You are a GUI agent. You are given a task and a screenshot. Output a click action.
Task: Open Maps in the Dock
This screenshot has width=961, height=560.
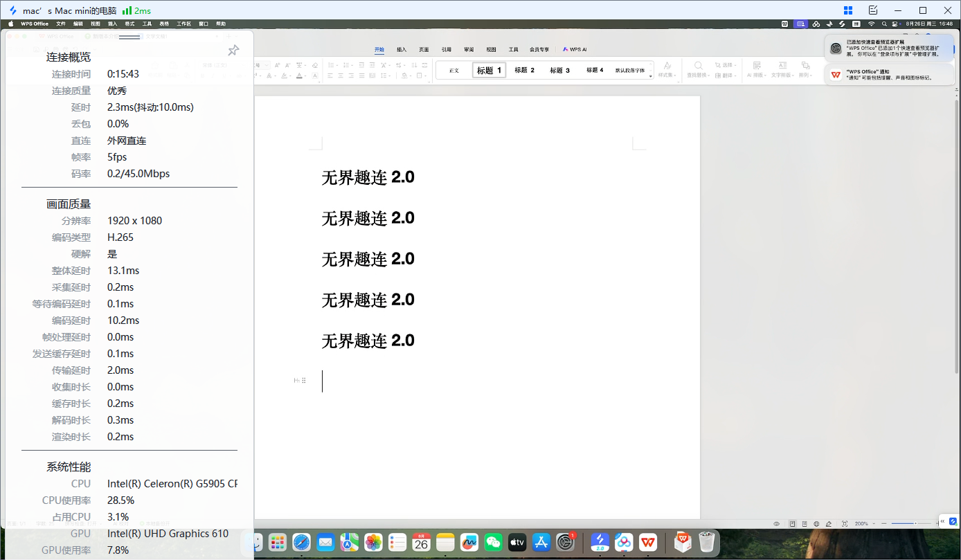pyautogui.click(x=350, y=542)
